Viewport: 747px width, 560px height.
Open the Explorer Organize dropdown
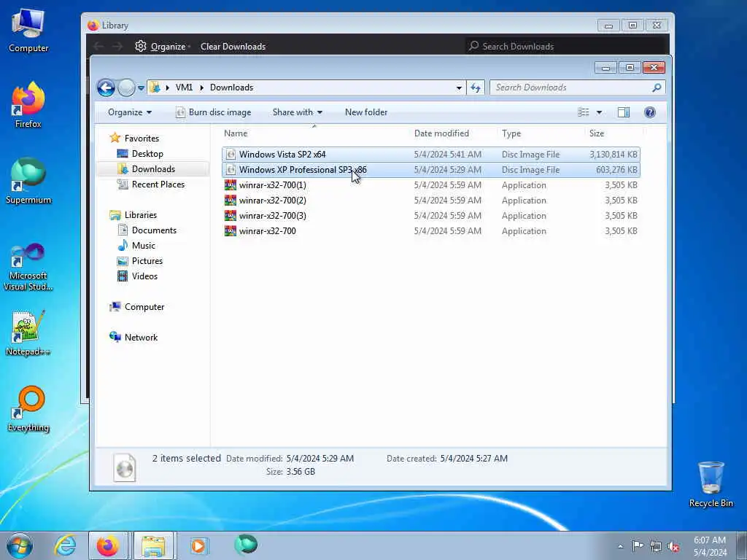click(x=130, y=112)
